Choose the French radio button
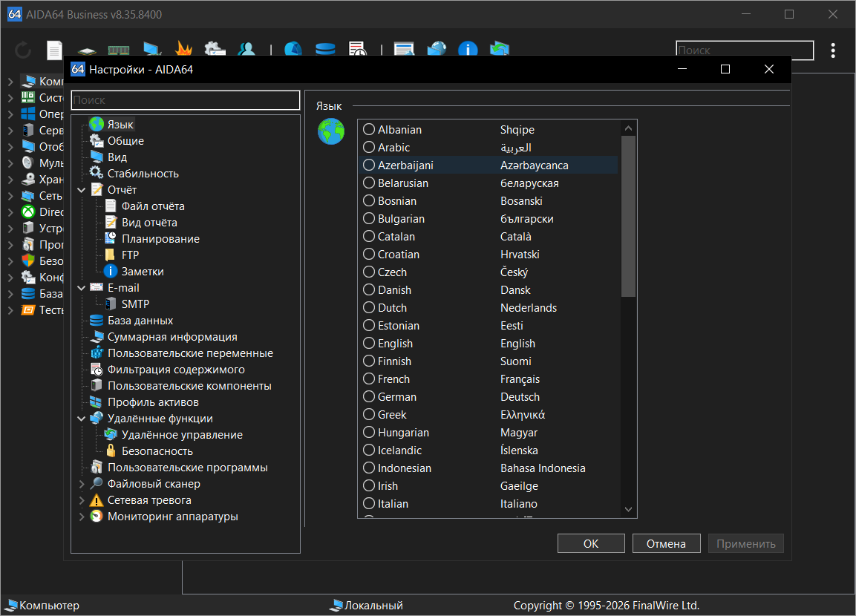The image size is (856, 616). [x=369, y=379]
